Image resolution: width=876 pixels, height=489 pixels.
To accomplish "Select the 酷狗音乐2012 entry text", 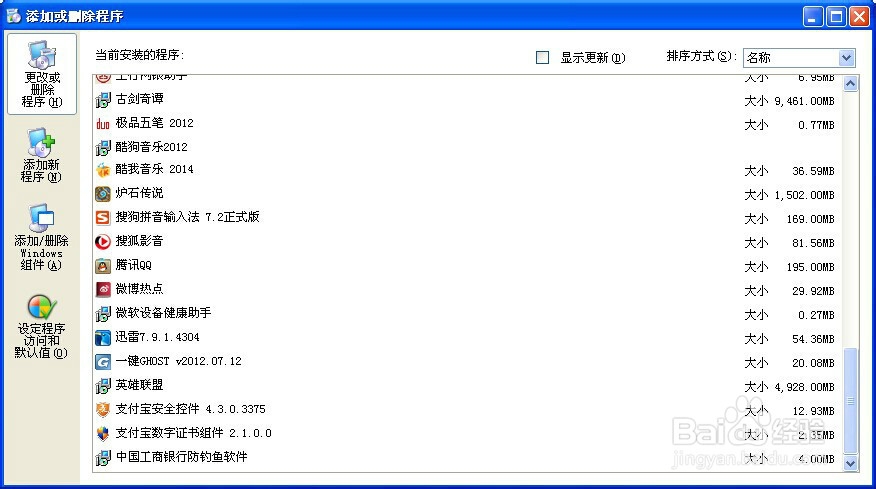I will (x=151, y=147).
